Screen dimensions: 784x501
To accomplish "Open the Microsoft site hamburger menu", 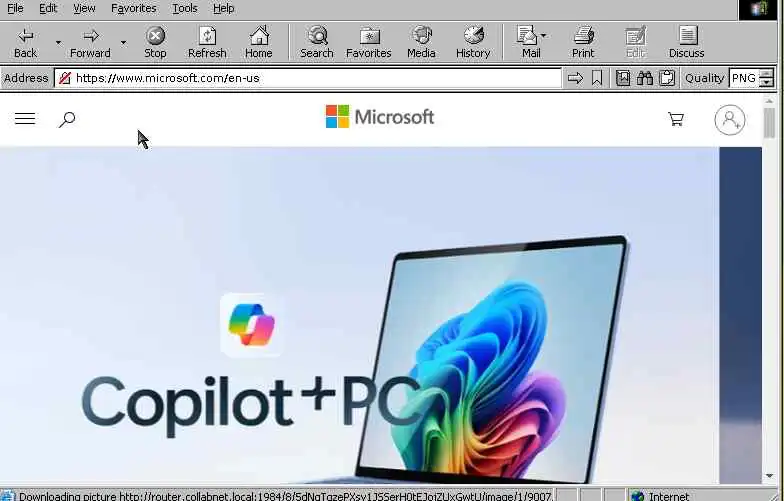I will pyautogui.click(x=25, y=118).
